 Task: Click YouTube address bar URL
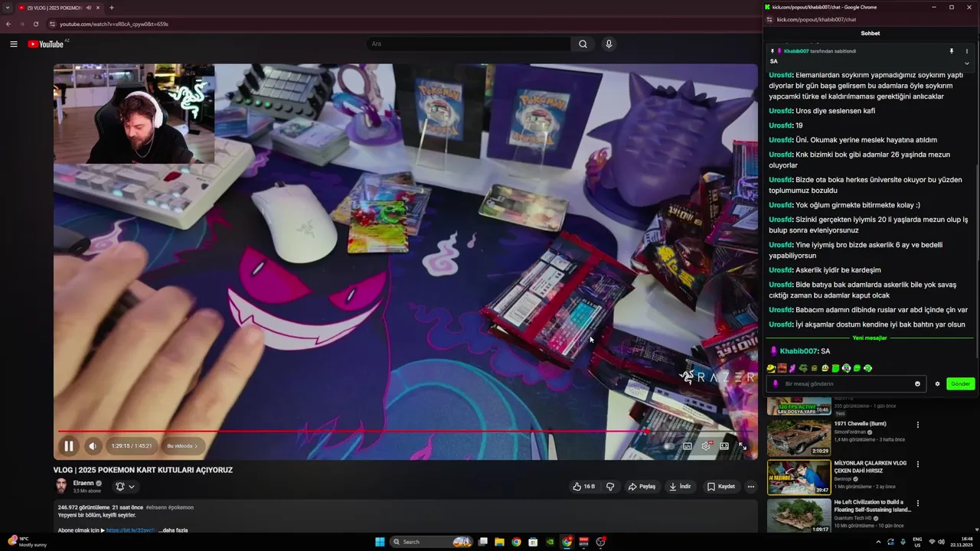(x=114, y=24)
